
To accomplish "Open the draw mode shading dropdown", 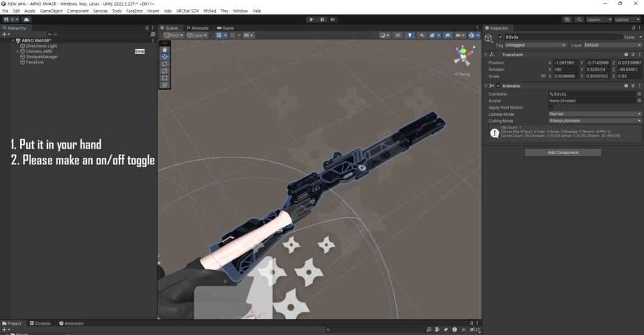I will point(384,35).
